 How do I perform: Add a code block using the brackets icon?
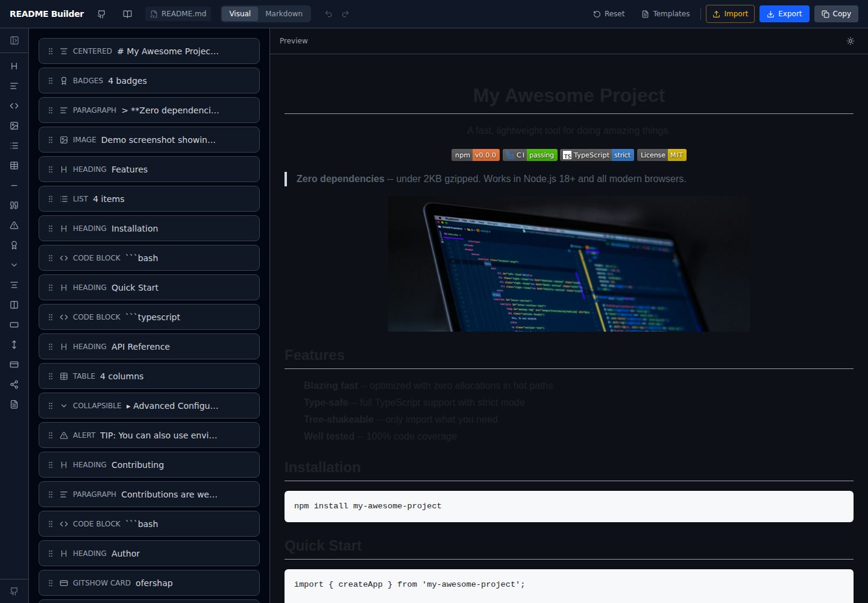(14, 106)
